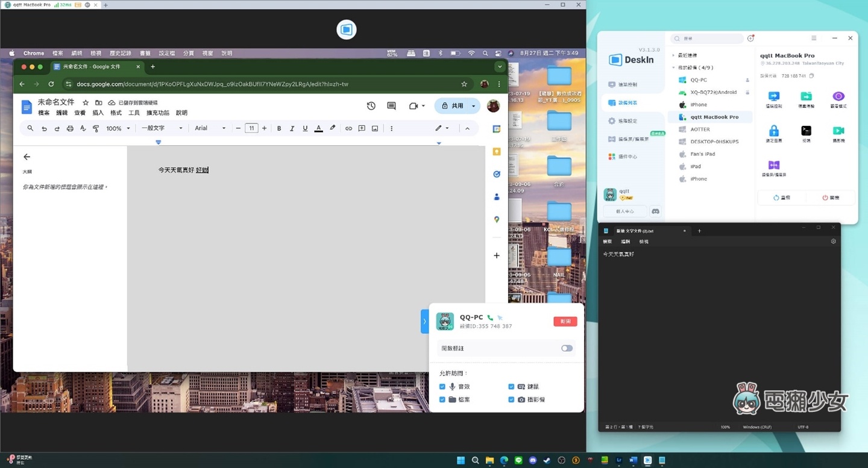The width and height of the screenshot is (868, 468).
Task: Toggle the annotation switch in QQ-PC panel
Action: pos(567,348)
